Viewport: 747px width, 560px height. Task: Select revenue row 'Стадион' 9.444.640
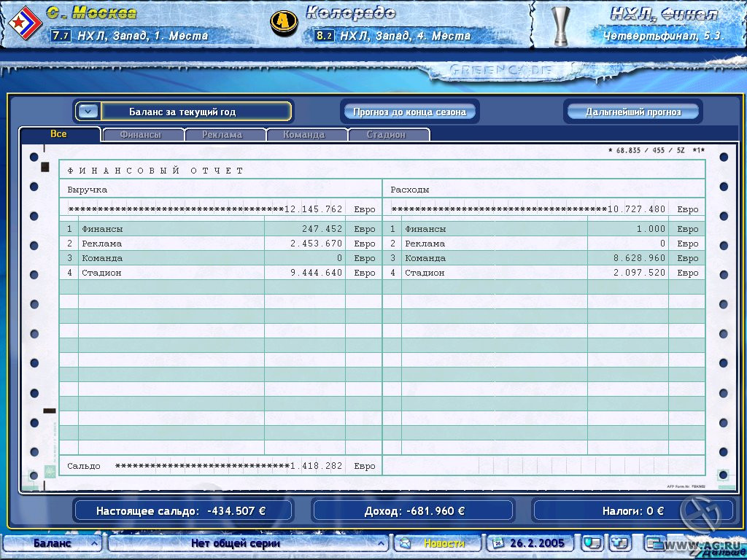point(220,273)
